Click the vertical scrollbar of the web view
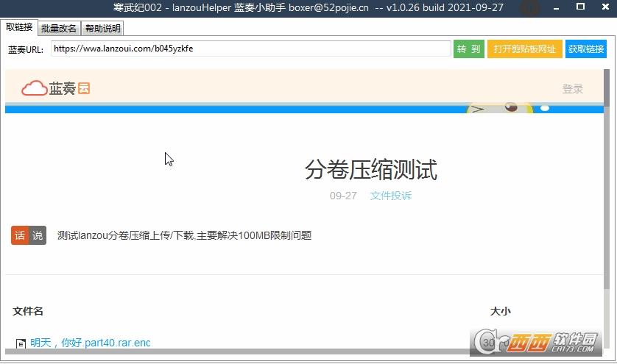The height and width of the screenshot is (364, 617). [607, 208]
